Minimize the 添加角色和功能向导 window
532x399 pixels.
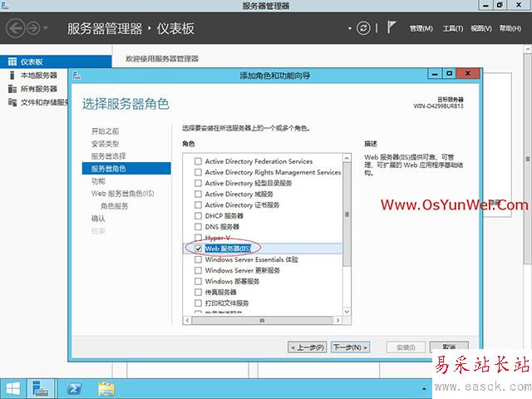(x=435, y=73)
